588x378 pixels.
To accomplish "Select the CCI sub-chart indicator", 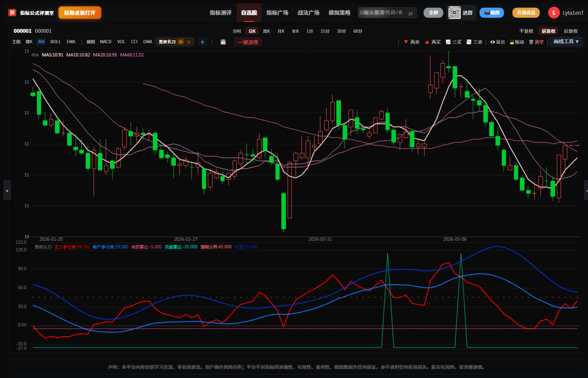I will (x=134, y=42).
